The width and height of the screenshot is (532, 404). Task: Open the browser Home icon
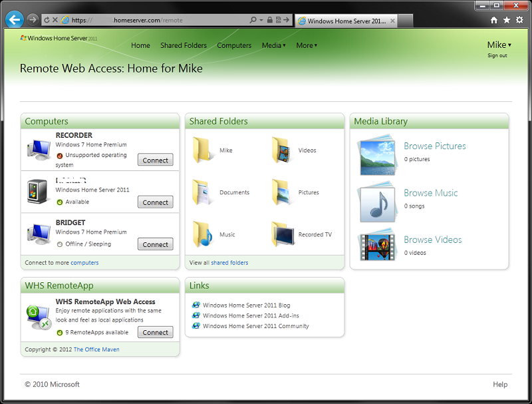494,20
